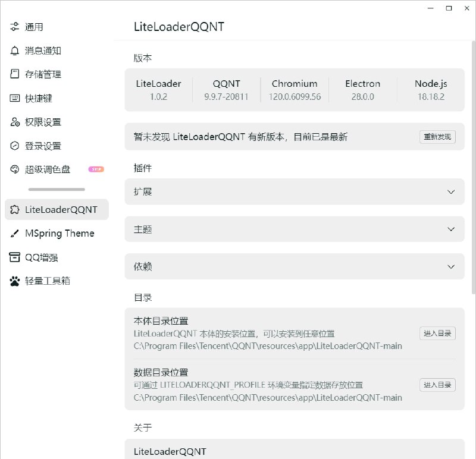This screenshot has width=476, height=459.
Task: Click the LITELOADERQQNT_PROFILE description line
Action: tap(248, 385)
